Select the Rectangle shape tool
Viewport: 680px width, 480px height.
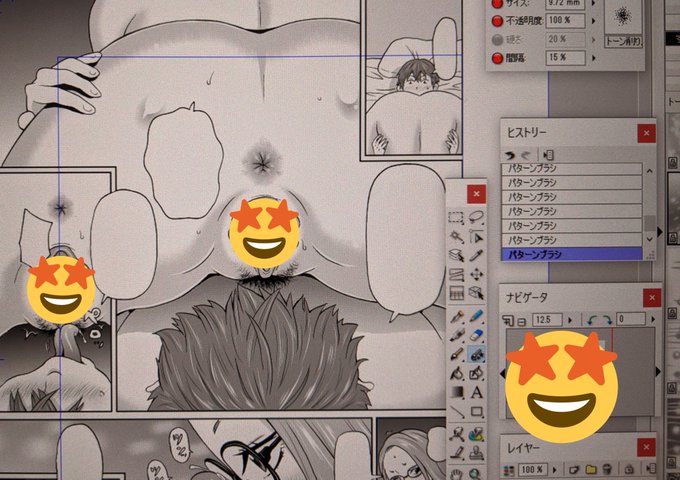[476, 411]
